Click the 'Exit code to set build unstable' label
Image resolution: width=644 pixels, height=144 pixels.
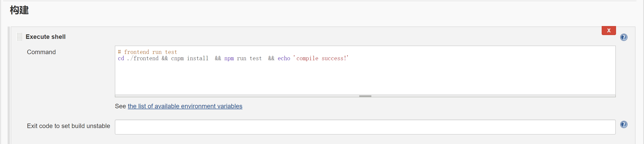click(68, 126)
